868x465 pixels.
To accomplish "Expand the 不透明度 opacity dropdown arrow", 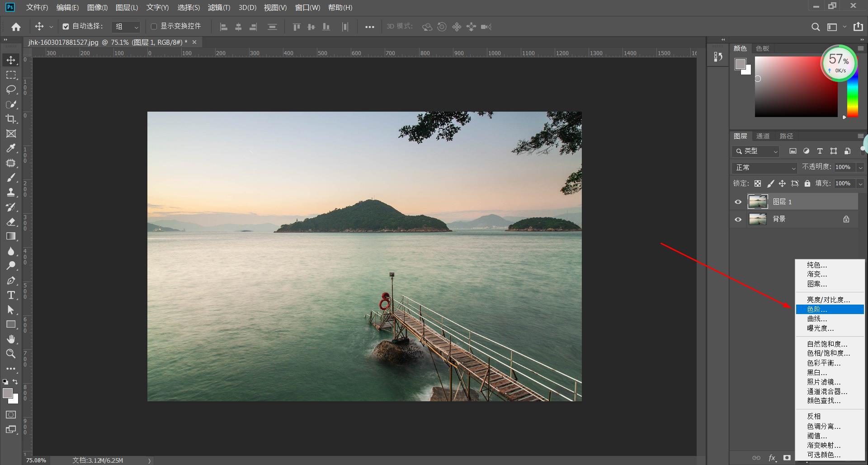I will [860, 168].
